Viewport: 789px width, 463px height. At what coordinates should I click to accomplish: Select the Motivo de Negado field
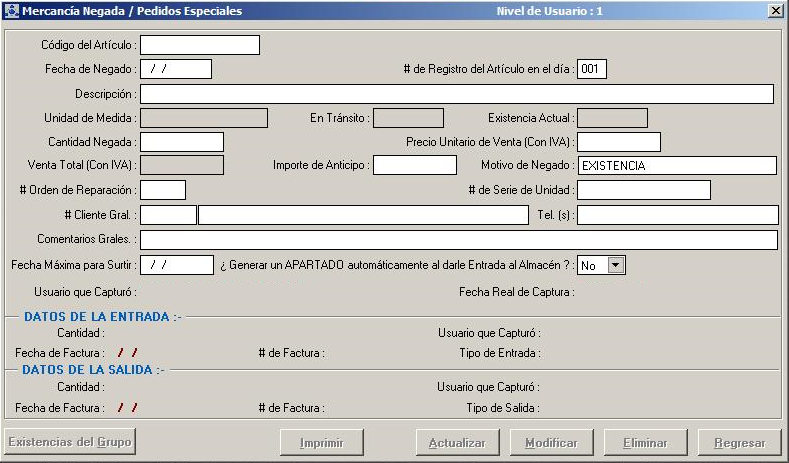point(677,166)
